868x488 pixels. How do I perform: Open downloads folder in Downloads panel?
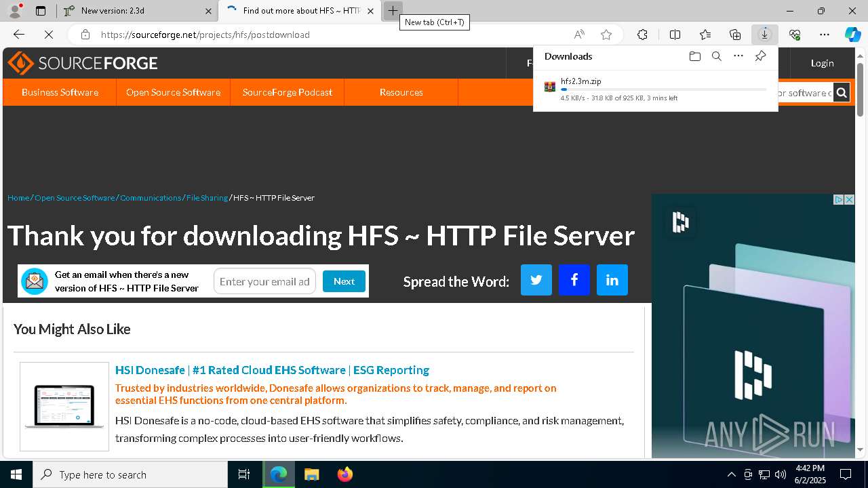(x=694, y=56)
